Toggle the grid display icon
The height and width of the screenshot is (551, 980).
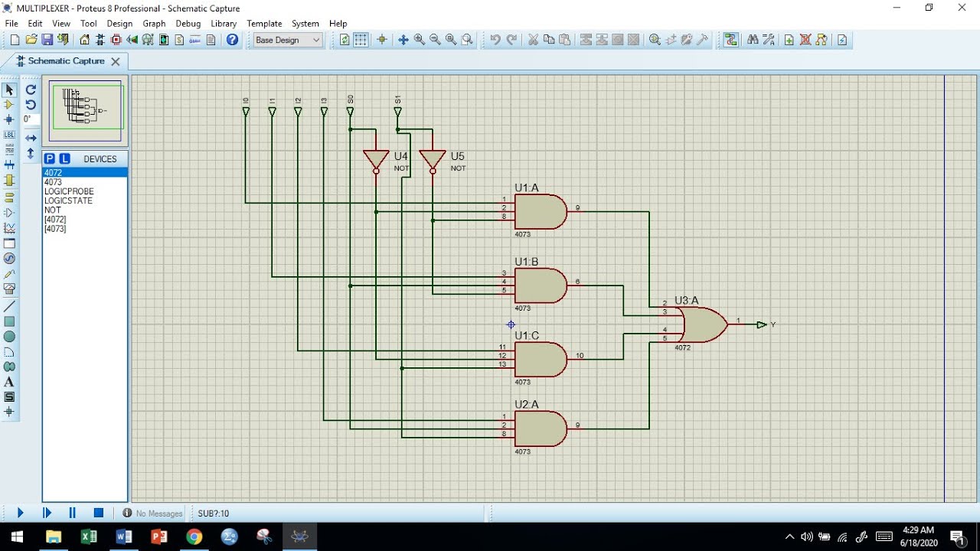point(361,40)
